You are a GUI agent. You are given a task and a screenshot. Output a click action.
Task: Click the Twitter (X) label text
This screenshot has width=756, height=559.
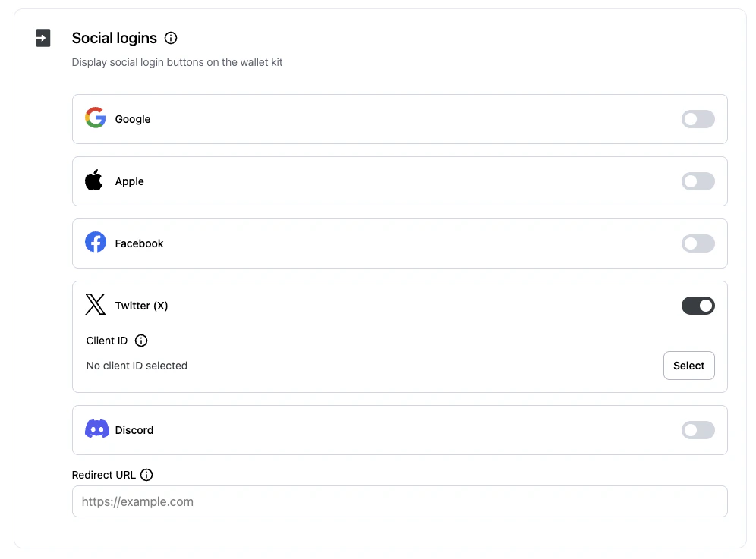coord(141,305)
